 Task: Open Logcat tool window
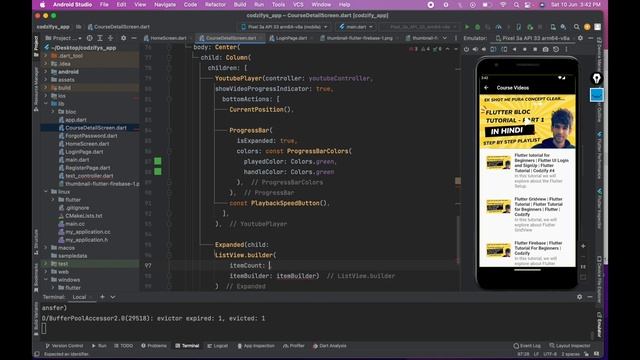(218, 346)
